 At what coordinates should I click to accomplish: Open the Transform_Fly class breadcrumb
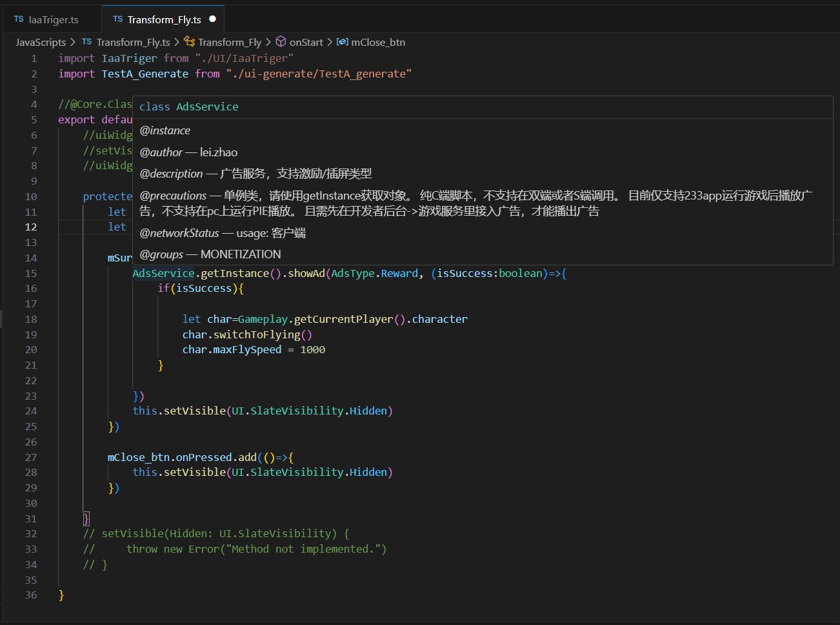tap(230, 42)
